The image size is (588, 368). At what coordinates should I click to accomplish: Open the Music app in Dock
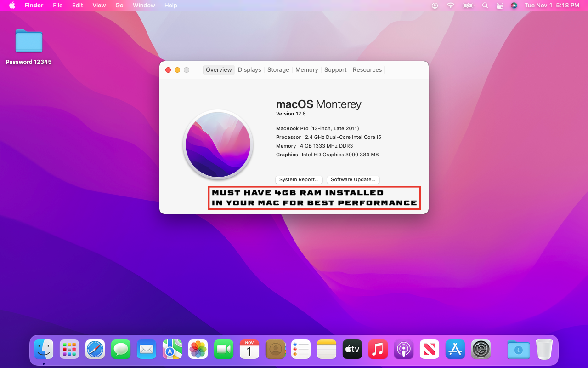tap(378, 350)
